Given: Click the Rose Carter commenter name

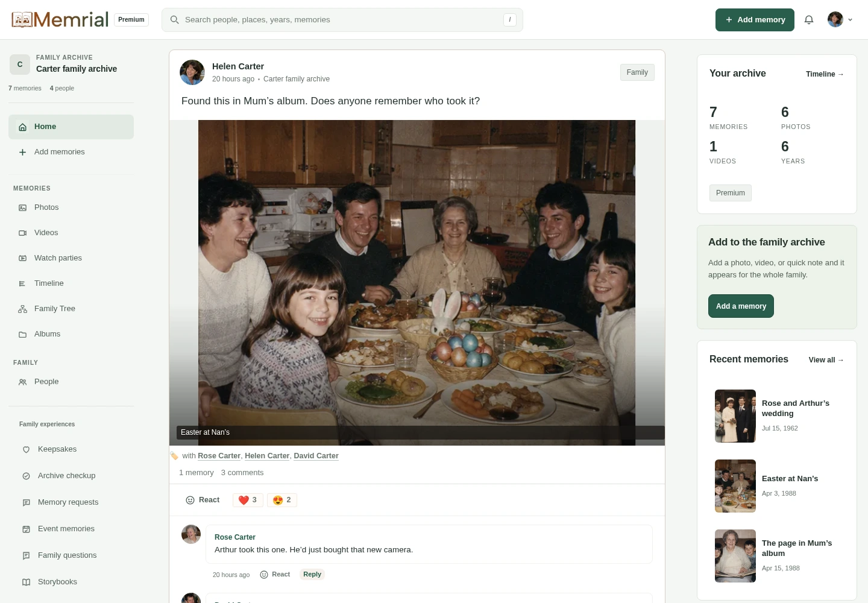Looking at the screenshot, I should (x=235, y=537).
